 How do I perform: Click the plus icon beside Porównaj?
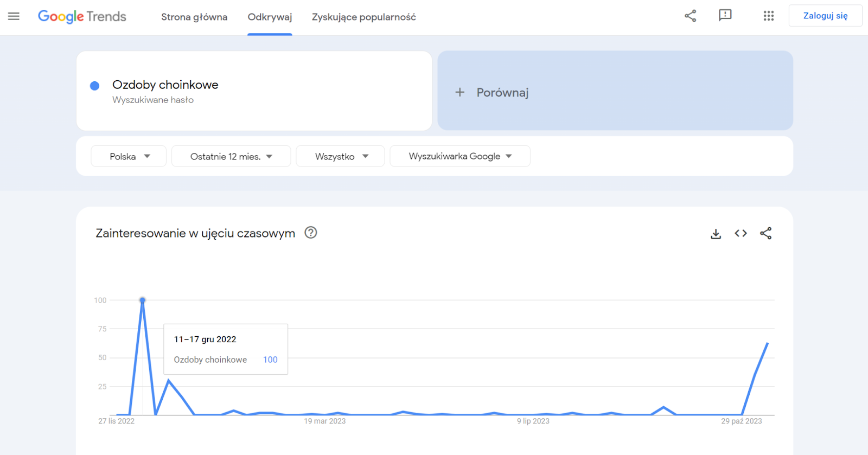(x=459, y=92)
